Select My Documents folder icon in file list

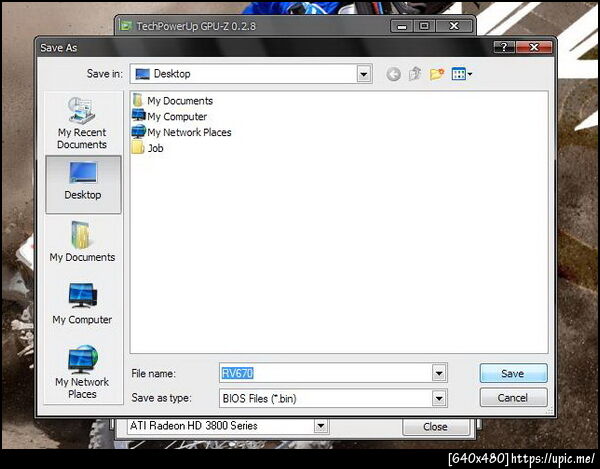click(138, 100)
